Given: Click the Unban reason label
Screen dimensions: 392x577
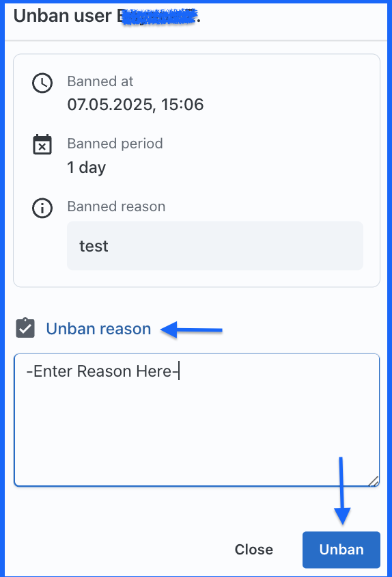Looking at the screenshot, I should click(x=98, y=329).
